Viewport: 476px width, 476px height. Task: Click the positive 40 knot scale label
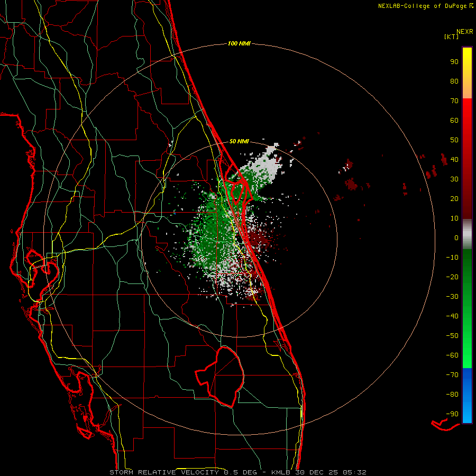(454, 159)
